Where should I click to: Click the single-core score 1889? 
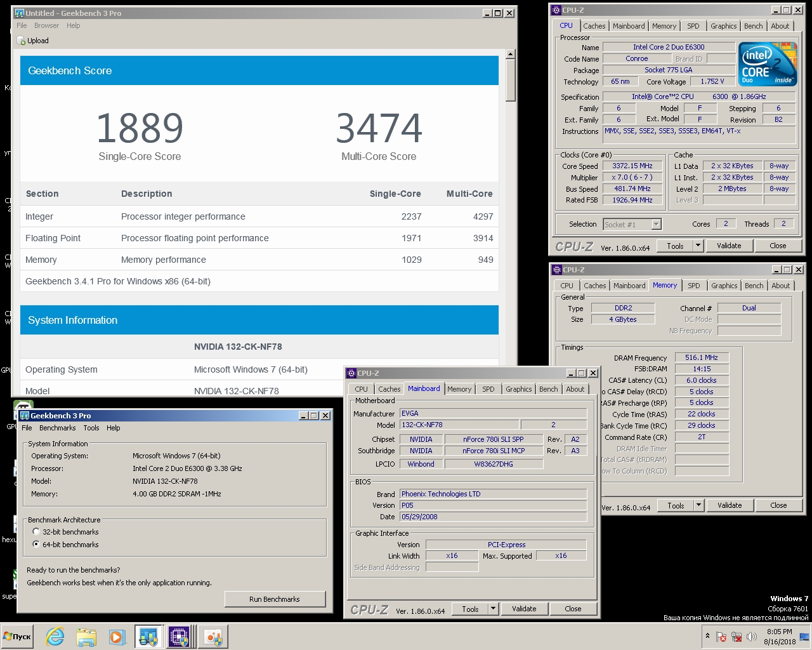(140, 128)
